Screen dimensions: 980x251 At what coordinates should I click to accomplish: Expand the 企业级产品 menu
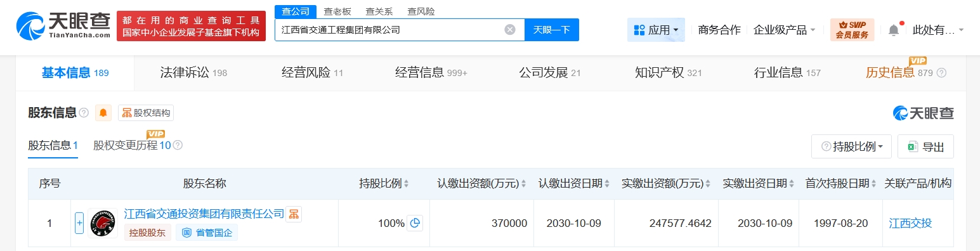[x=785, y=30]
